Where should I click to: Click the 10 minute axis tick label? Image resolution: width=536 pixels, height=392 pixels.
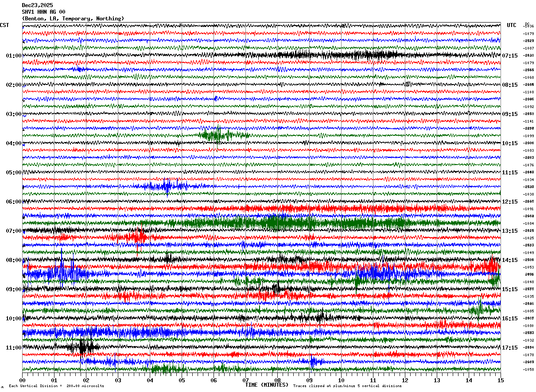tap(341, 380)
